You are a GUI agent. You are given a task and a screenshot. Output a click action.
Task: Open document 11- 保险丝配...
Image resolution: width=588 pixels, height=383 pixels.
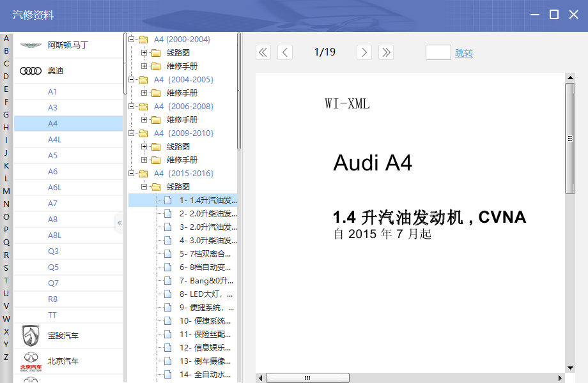(x=205, y=334)
